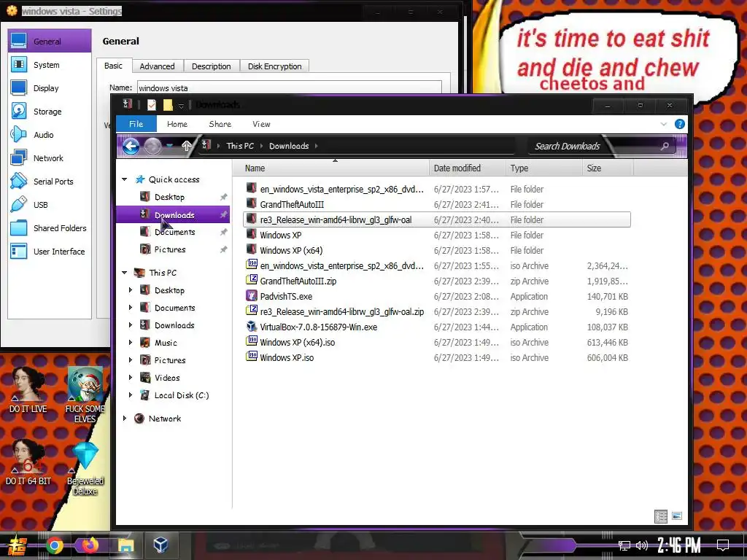Click This PC in the address bar
This screenshot has height=560, width=747.
[240, 146]
